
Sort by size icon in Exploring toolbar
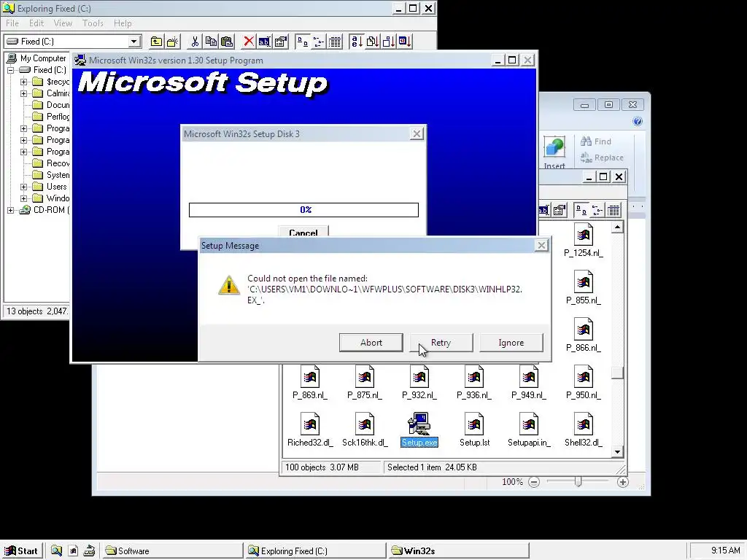pyautogui.click(x=389, y=42)
